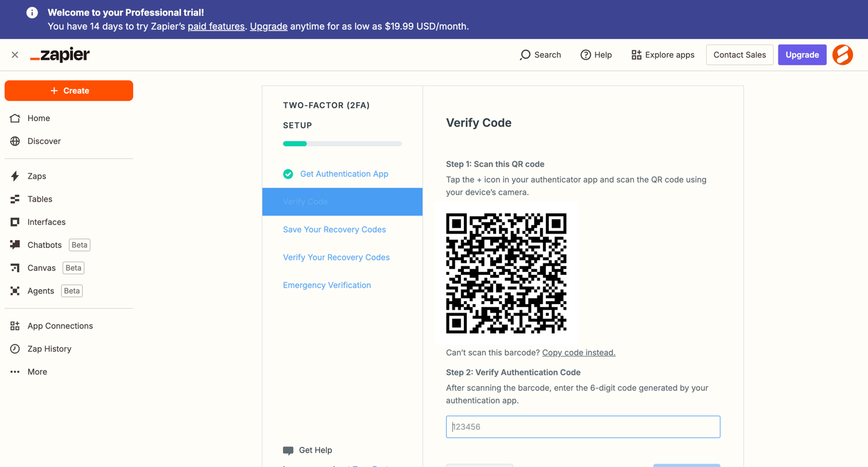Click the Tables icon in sidebar
868x467 pixels.
coord(15,199)
